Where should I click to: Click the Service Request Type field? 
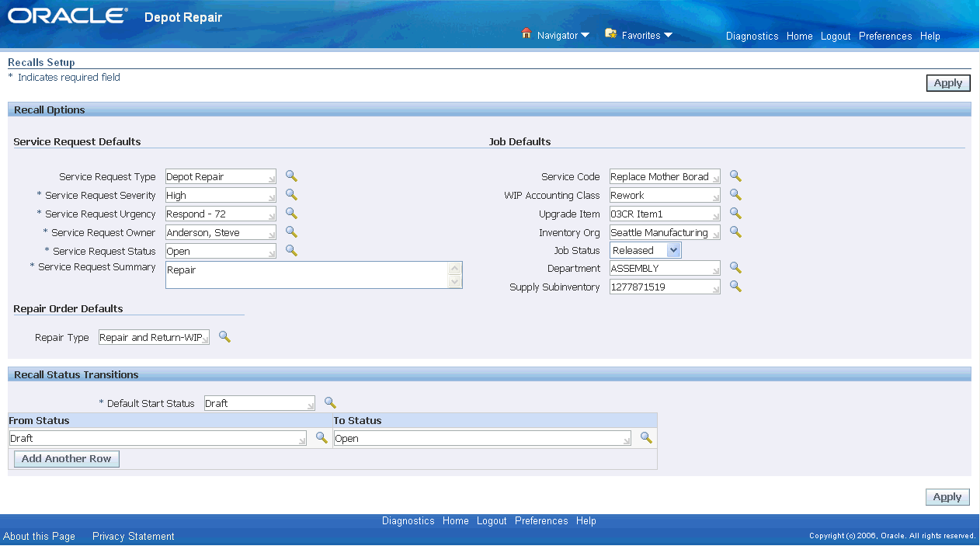[221, 177]
